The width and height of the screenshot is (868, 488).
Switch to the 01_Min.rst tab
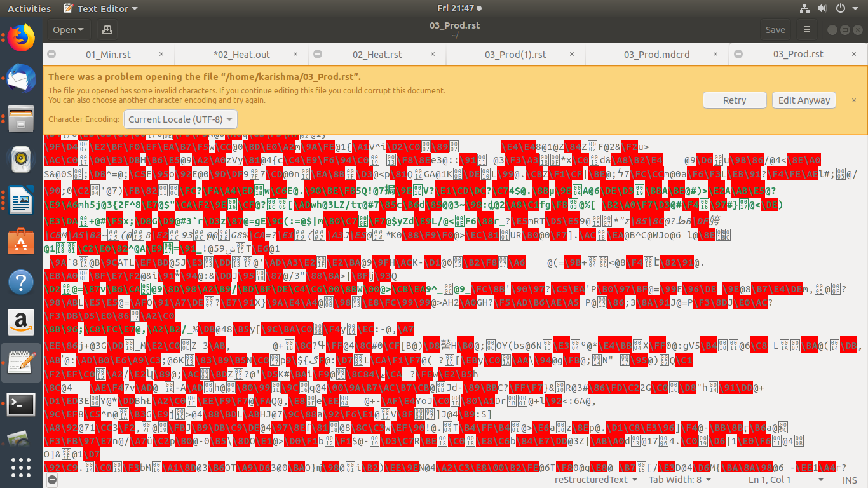click(107, 55)
